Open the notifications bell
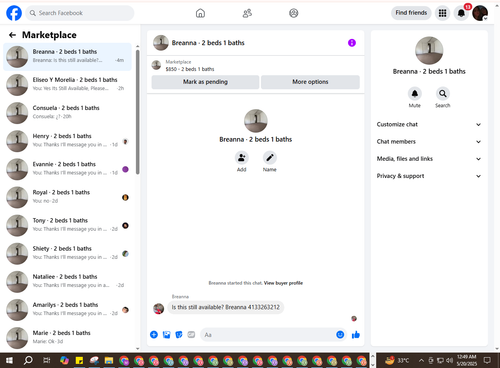500x368 pixels. 461,13
